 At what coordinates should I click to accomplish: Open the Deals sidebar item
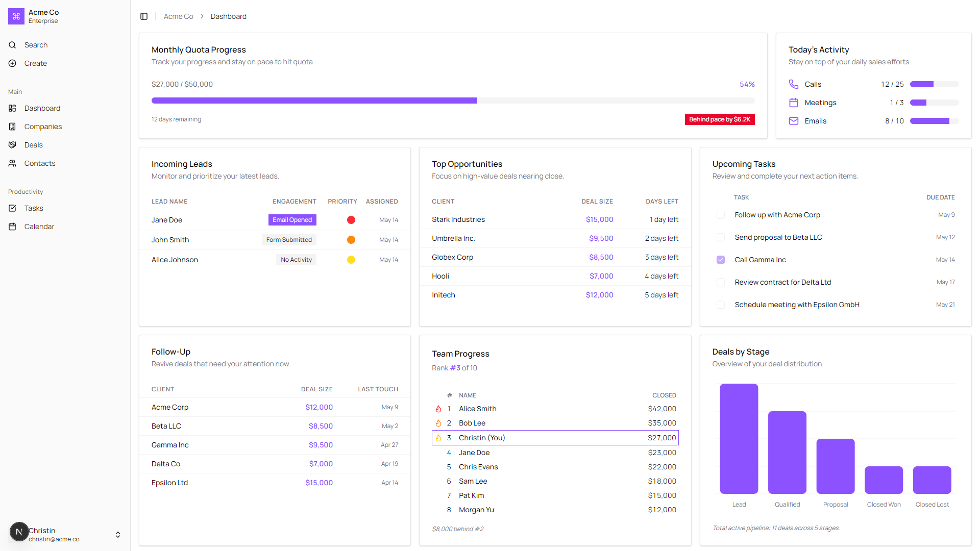[65, 145]
